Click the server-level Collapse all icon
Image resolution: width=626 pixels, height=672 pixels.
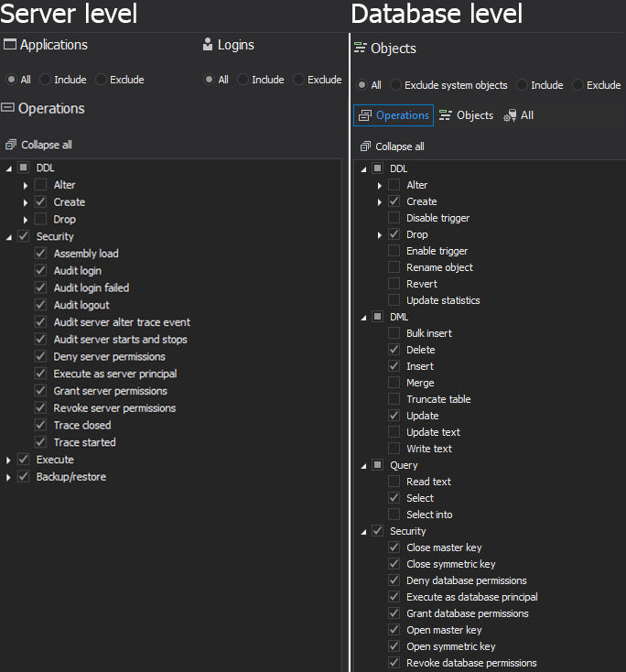click(x=11, y=145)
